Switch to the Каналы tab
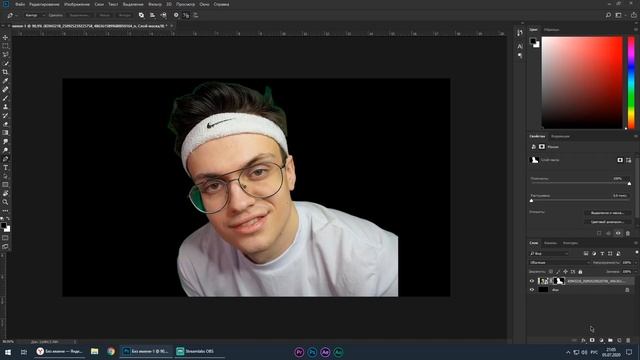Screen dimensions: 640x360 point(550,243)
